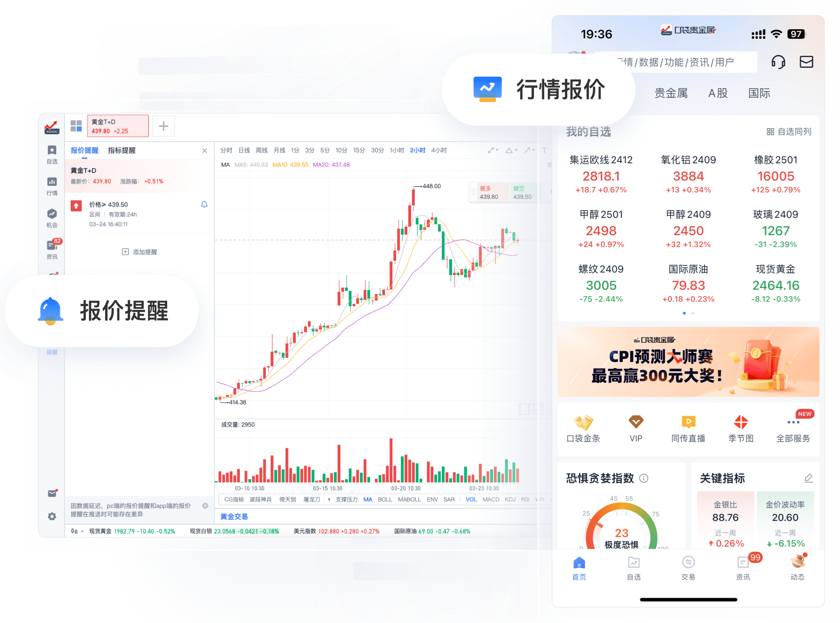The width and height of the screenshot is (840, 623).
Task: Select the 2小时 chart period
Action: click(418, 150)
